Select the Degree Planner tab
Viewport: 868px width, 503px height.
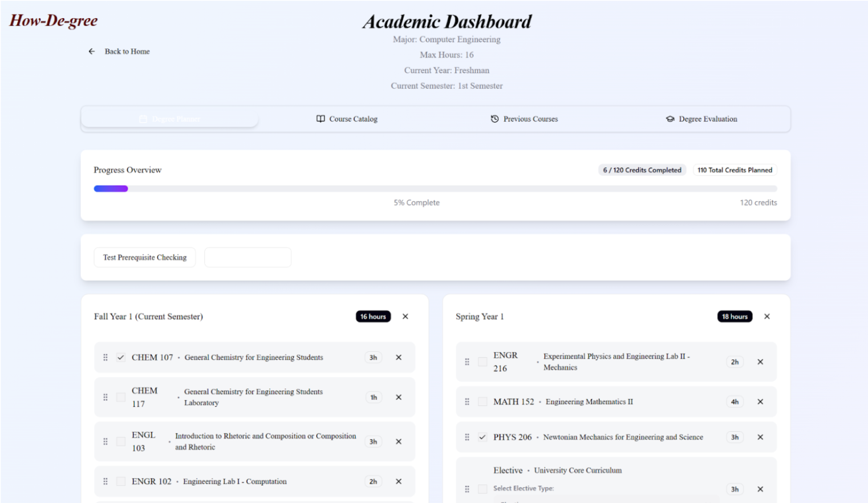pos(170,119)
